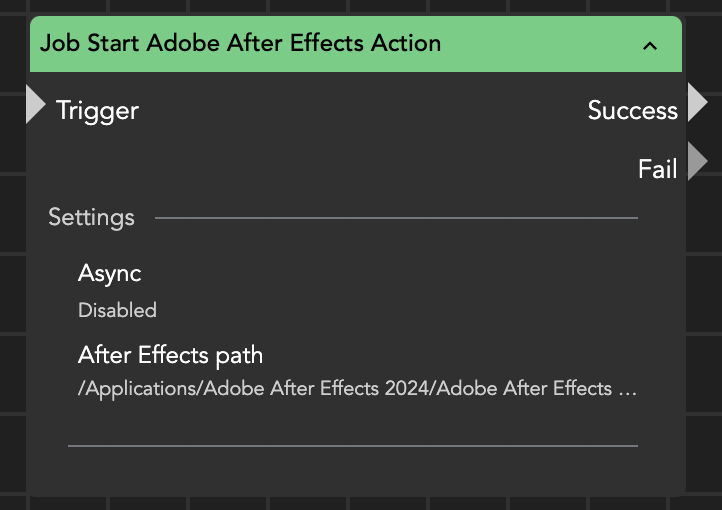Screen dimensions: 722x510
Task: Click the Fail output port arrow
Action: 698,161
